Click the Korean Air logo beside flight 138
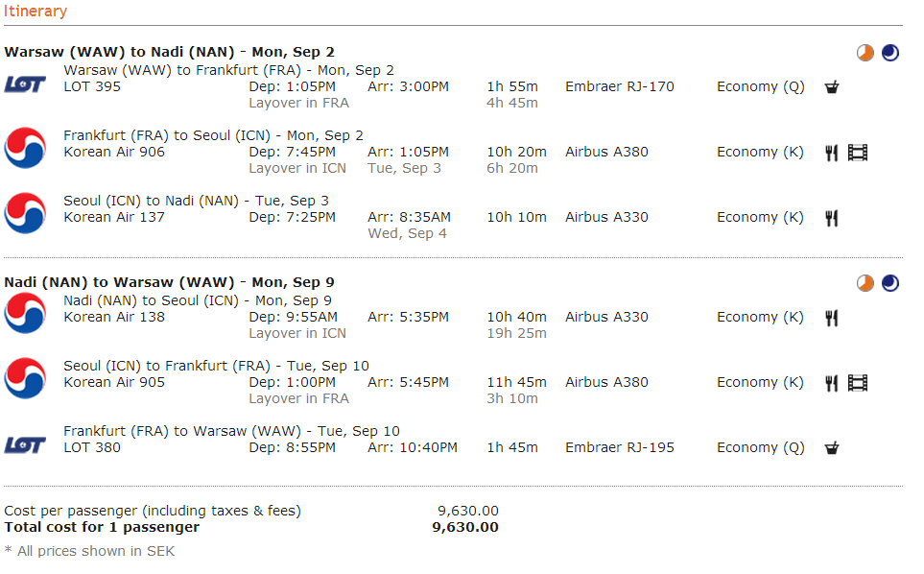The image size is (924, 574). pos(25,313)
